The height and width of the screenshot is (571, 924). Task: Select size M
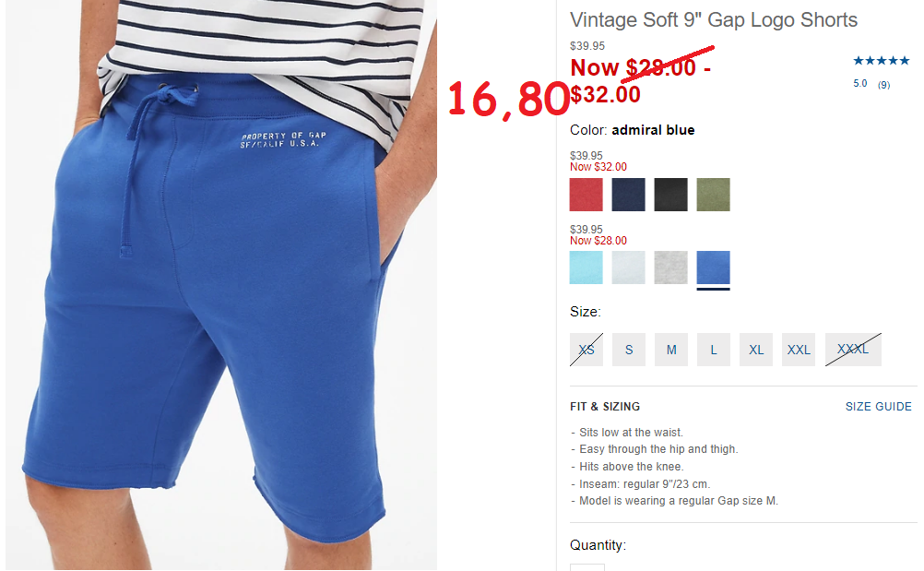671,350
